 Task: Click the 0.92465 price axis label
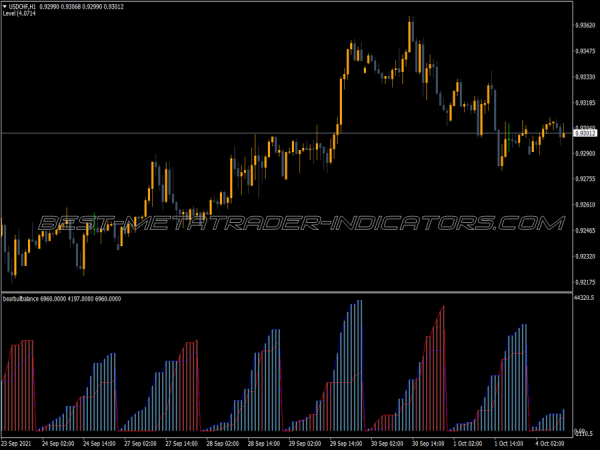click(585, 230)
